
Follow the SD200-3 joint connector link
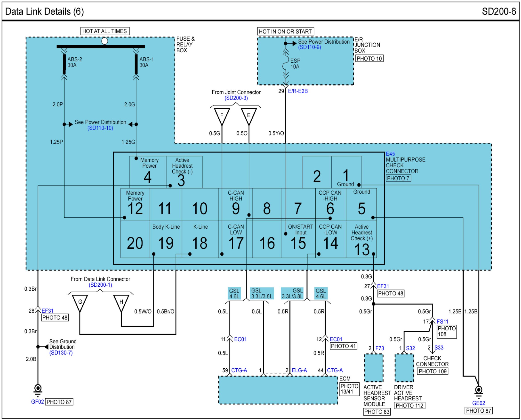tap(236, 98)
